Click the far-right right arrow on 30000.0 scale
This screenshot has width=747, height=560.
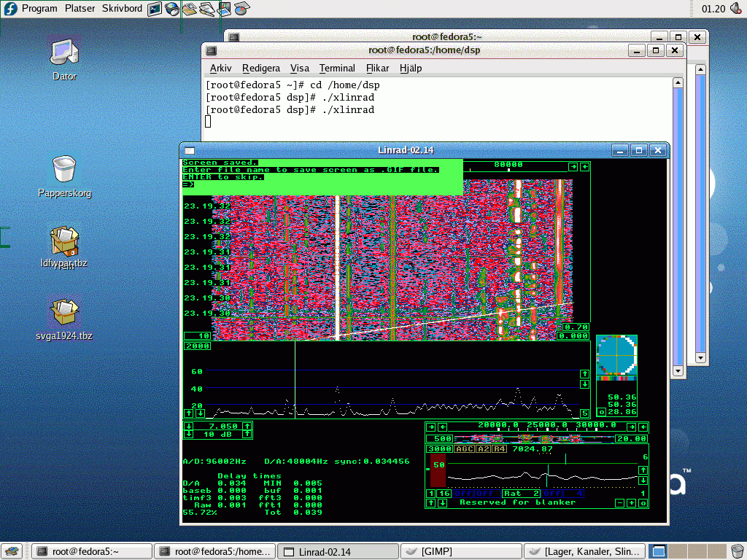coord(632,427)
